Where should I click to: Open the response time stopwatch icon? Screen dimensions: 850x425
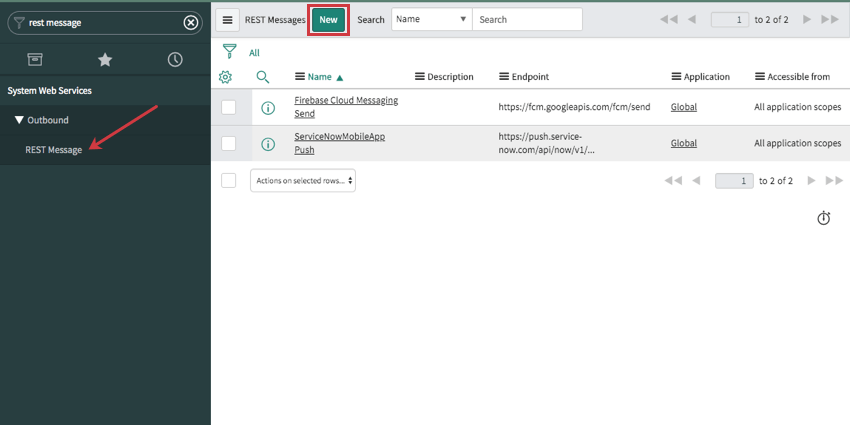pos(823,218)
